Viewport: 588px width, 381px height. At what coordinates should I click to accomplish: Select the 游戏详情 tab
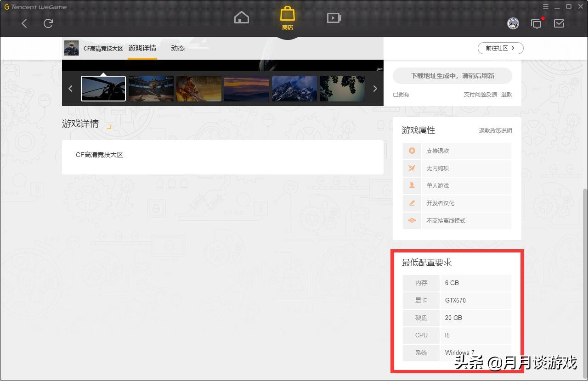tap(142, 48)
